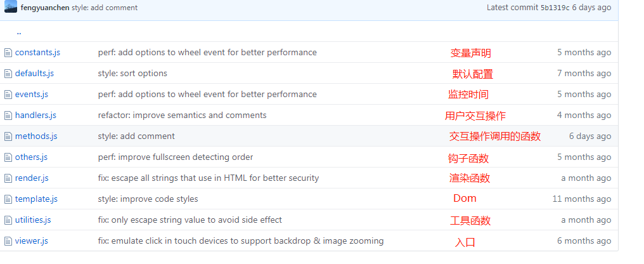The width and height of the screenshot is (644, 264).
Task: Go up to parent directory (..)
Action: 19,32
